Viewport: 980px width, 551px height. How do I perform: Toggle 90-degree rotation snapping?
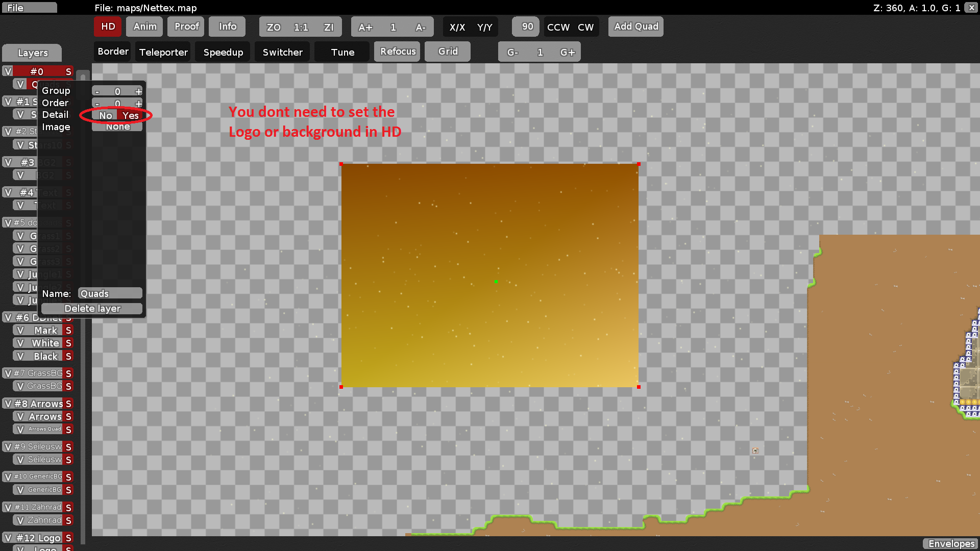(525, 27)
